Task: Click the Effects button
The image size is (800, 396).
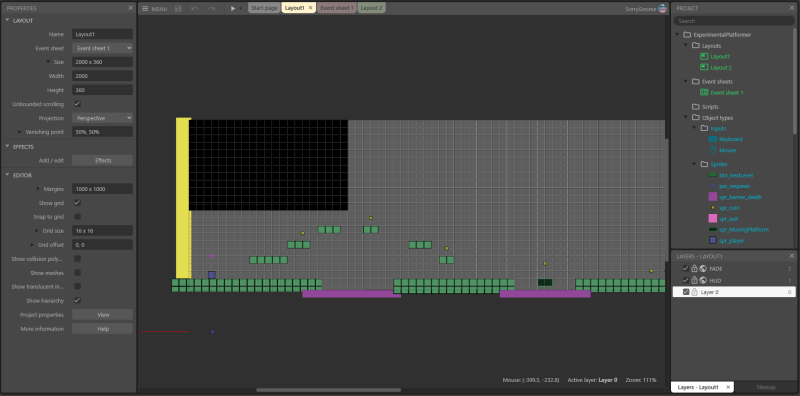Action: pos(103,160)
